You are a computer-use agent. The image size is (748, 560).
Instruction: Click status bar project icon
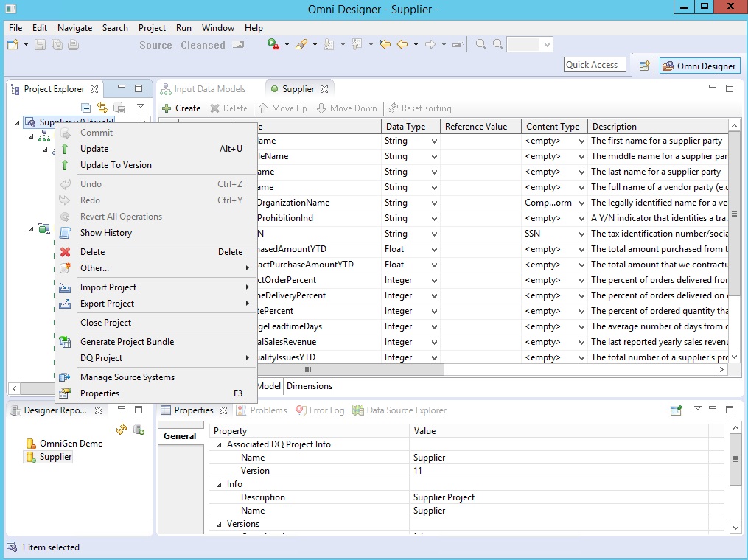pyautogui.click(x=12, y=547)
